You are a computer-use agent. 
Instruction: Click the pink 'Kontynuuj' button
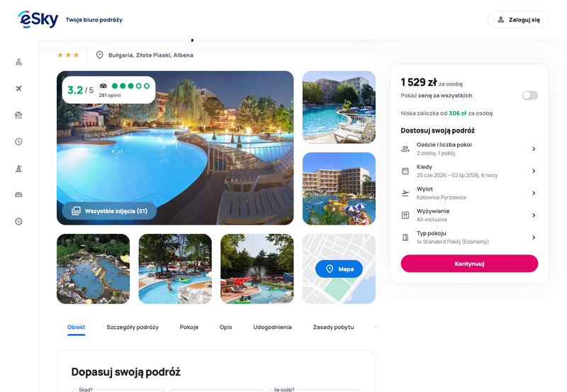469,264
